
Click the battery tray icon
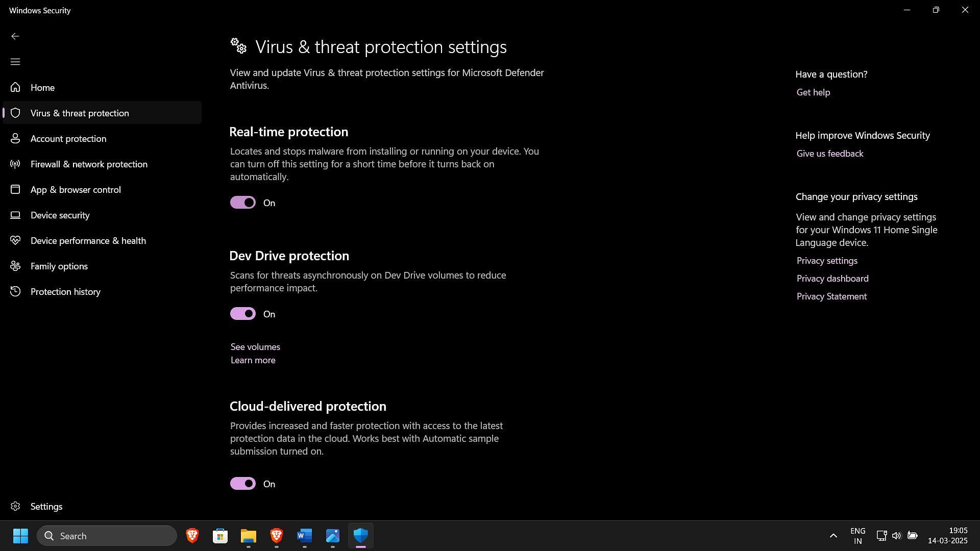point(913,536)
